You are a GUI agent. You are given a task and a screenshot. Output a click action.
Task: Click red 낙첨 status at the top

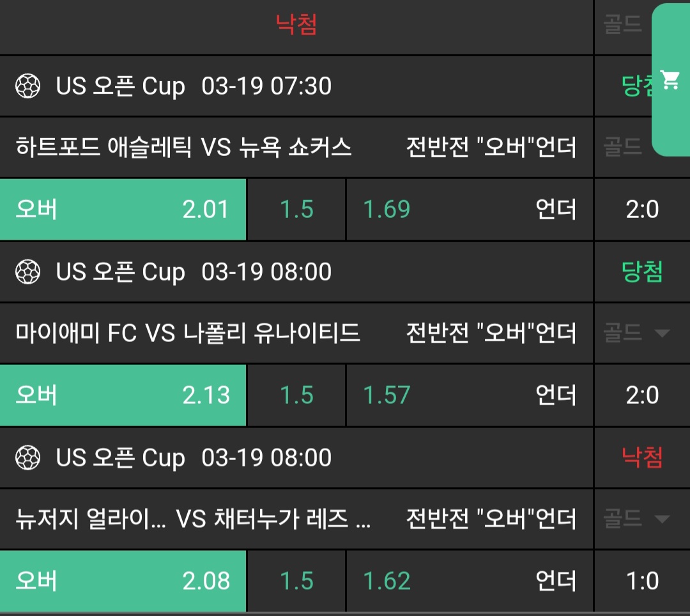tap(296, 24)
